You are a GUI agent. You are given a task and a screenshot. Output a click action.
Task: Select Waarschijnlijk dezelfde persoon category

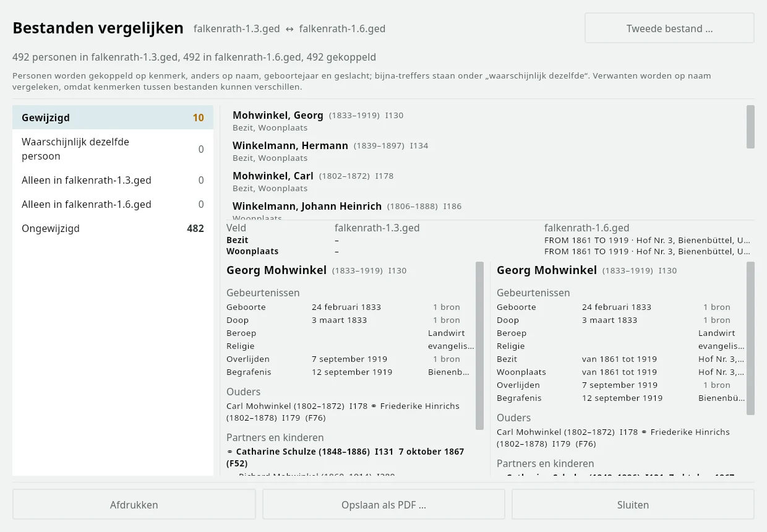coord(113,149)
